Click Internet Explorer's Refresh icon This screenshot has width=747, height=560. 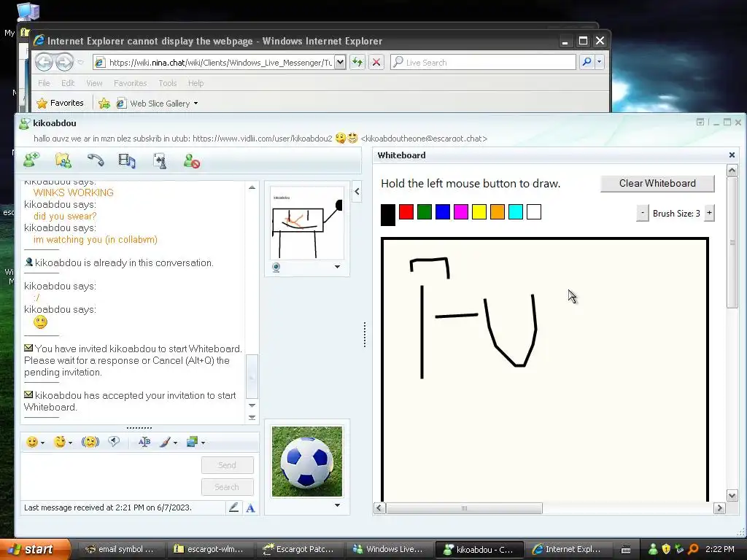pyautogui.click(x=357, y=62)
